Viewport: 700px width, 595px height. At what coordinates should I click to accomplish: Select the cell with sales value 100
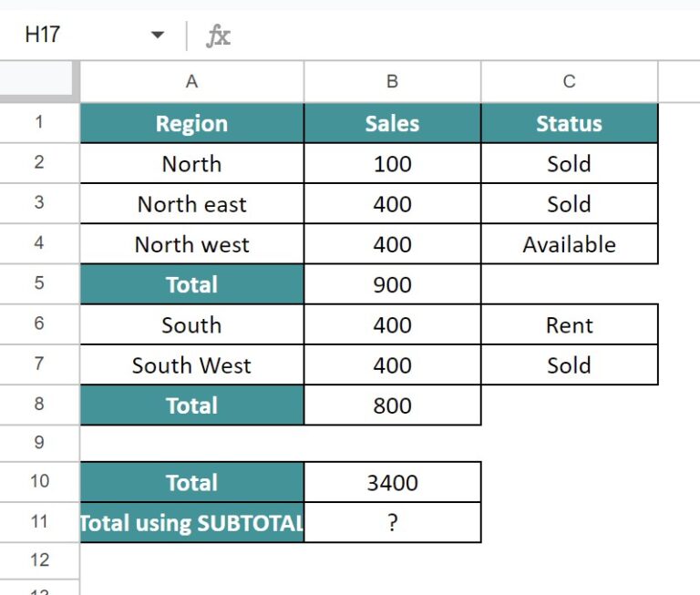393,163
